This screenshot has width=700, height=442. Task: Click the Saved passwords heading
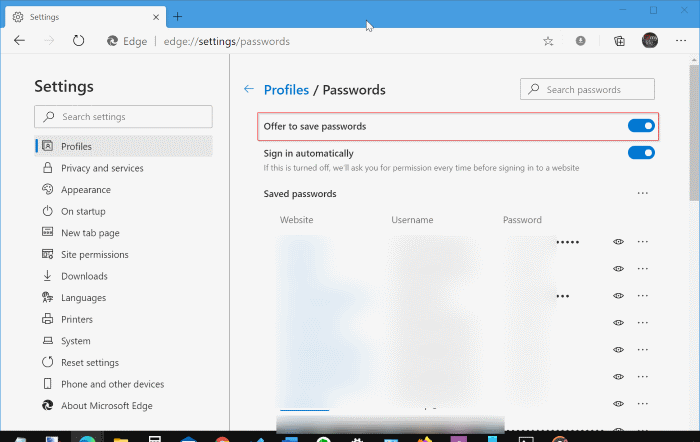click(x=300, y=194)
